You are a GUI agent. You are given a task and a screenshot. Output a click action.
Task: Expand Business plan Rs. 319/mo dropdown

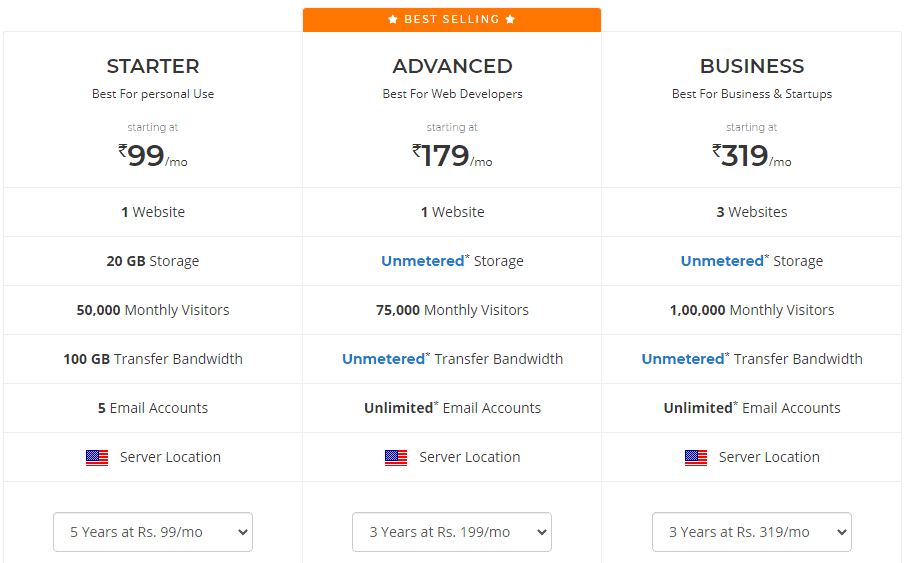click(751, 532)
